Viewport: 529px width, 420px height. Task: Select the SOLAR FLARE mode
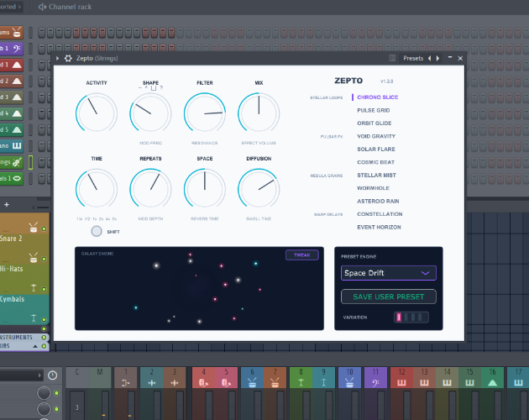376,150
